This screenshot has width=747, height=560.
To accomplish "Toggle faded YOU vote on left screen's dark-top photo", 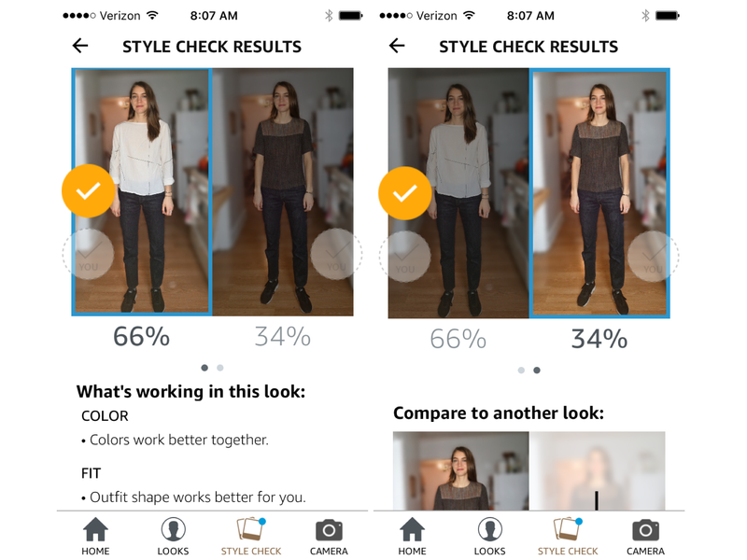I will tap(336, 254).
